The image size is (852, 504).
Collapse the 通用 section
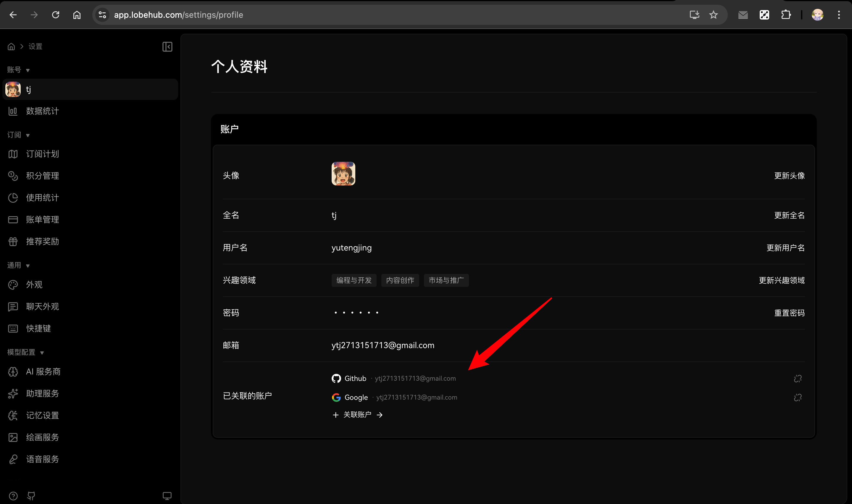pyautogui.click(x=28, y=266)
